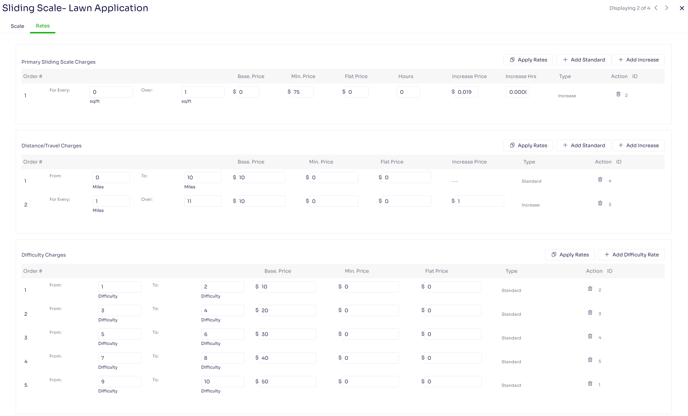Viewport: 688px width, 416px height.
Task: Open the Rates tab
Action: coord(43,26)
